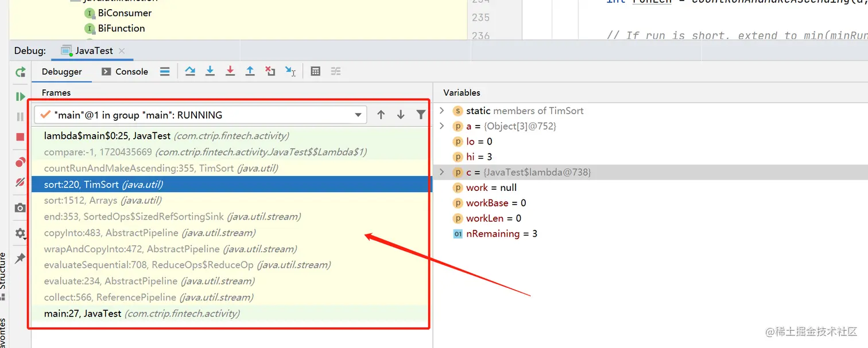The width and height of the screenshot is (868, 348).
Task: Select frame collect:566, ReferencePipeline
Action: point(230,297)
